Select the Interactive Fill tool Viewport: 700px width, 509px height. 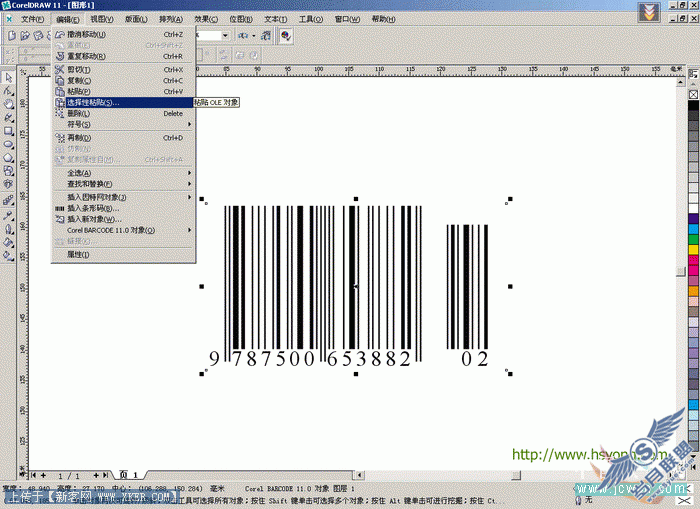coord(8,256)
